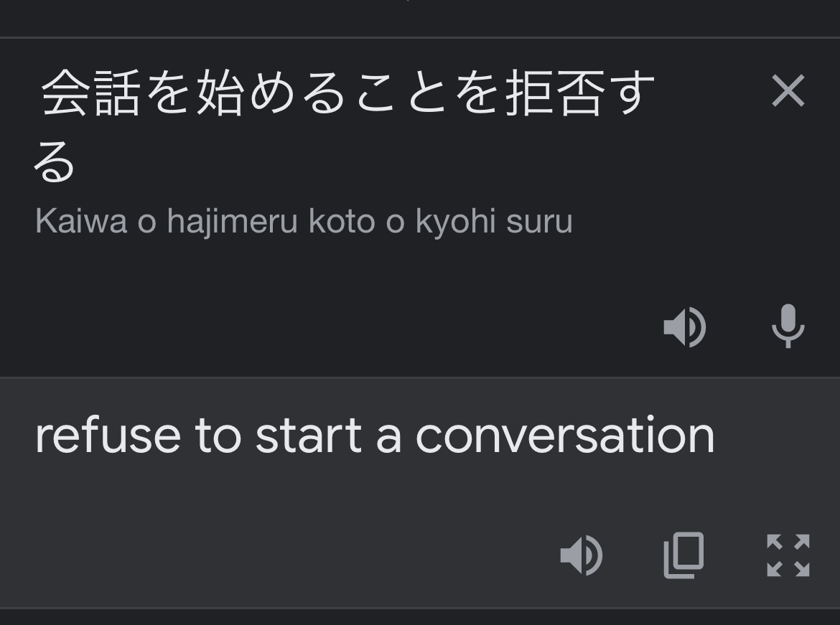Tap 'Kaiwa' in the romanized reading

[81, 220]
